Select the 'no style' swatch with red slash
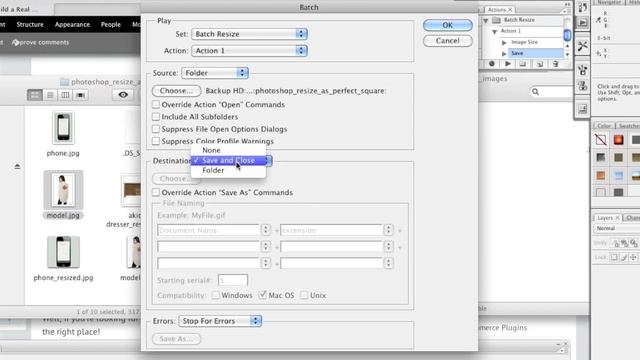This screenshot has width=640, height=360. [x=601, y=140]
